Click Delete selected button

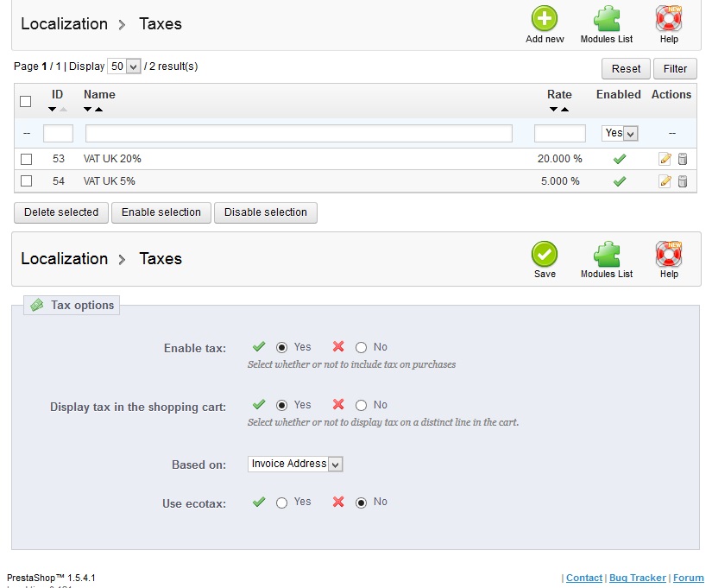[x=61, y=212]
